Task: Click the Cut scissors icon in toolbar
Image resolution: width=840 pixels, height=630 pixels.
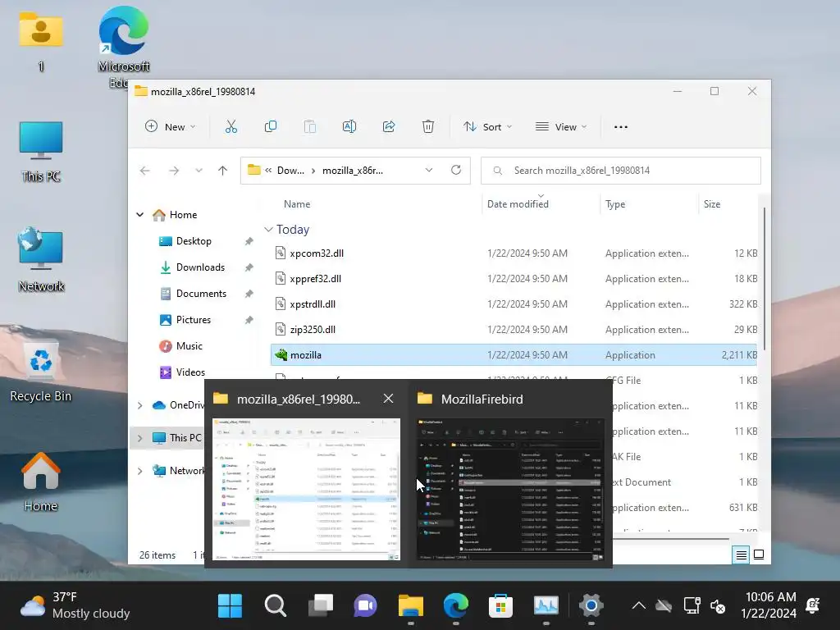Action: [x=231, y=127]
